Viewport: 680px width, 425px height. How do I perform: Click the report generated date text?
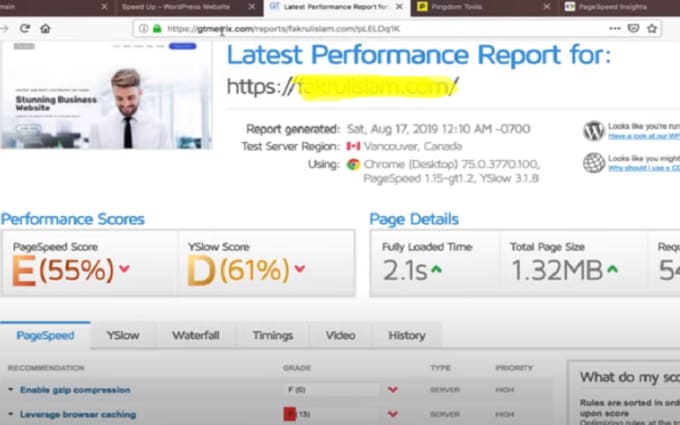[x=438, y=129]
